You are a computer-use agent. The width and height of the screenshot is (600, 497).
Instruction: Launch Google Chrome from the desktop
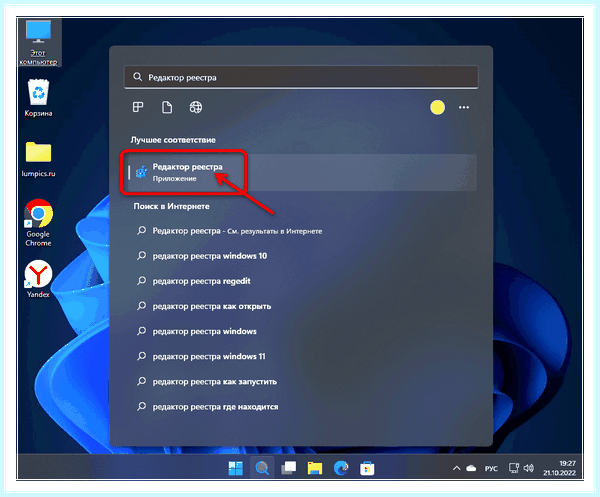tap(38, 223)
